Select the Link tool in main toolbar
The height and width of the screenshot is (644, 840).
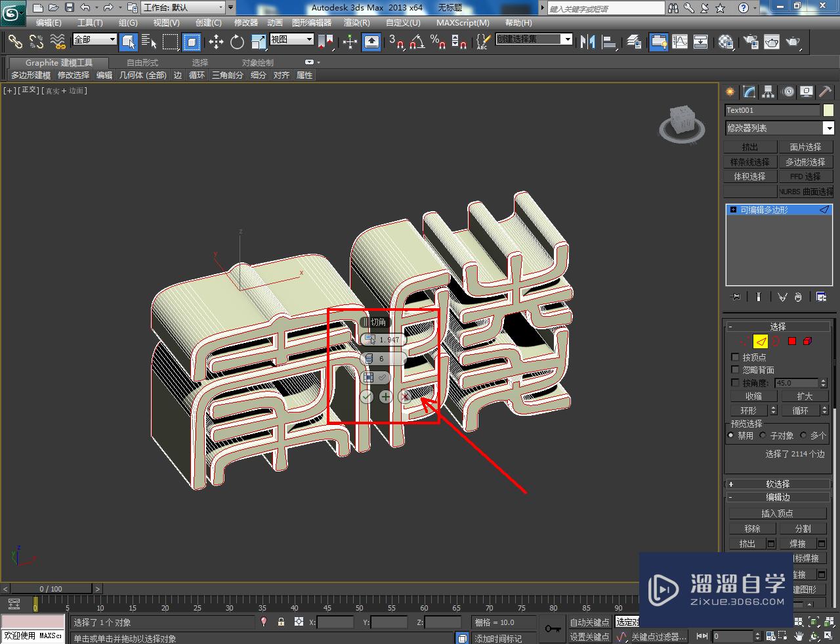(x=15, y=42)
